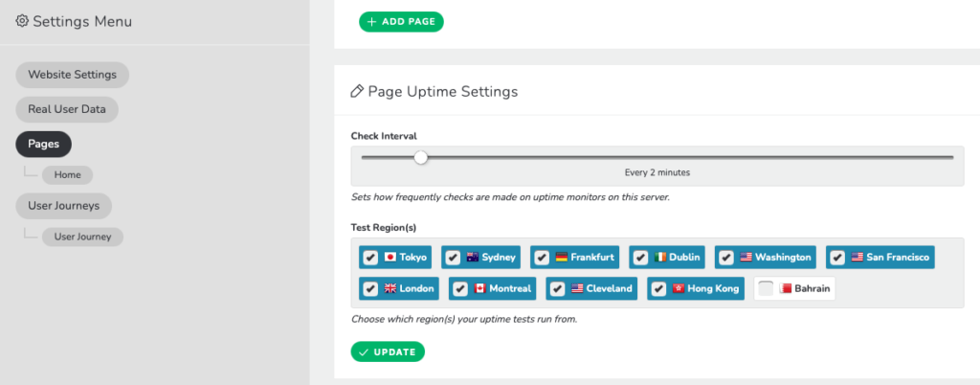Viewport: 980px width, 385px height.
Task: Click the Add Page button
Action: point(401,22)
